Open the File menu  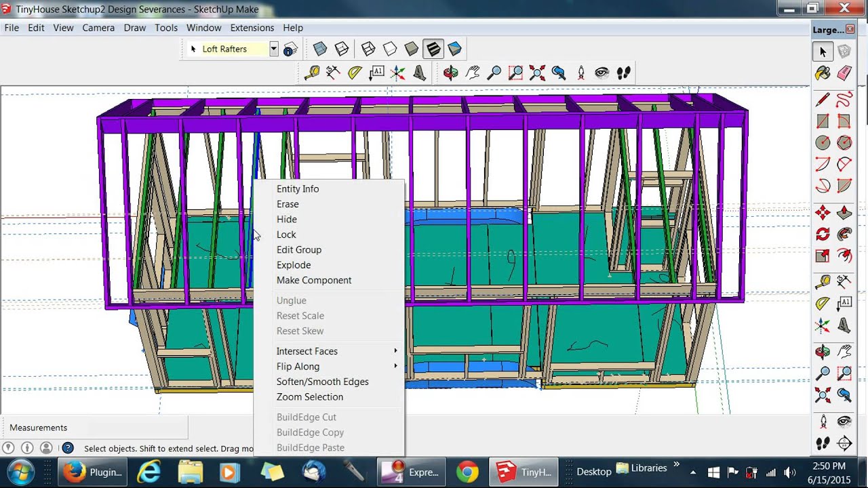tap(12, 28)
